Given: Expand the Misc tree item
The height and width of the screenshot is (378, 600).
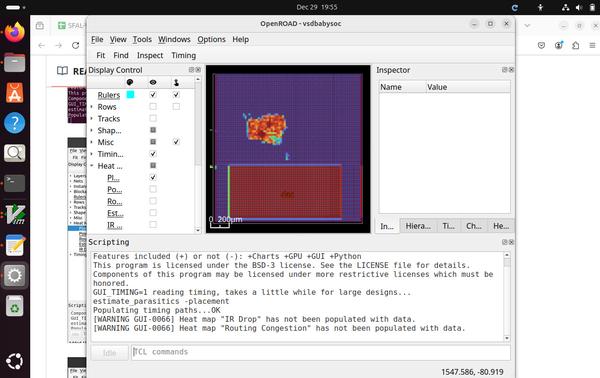Looking at the screenshot, I should click(91, 142).
